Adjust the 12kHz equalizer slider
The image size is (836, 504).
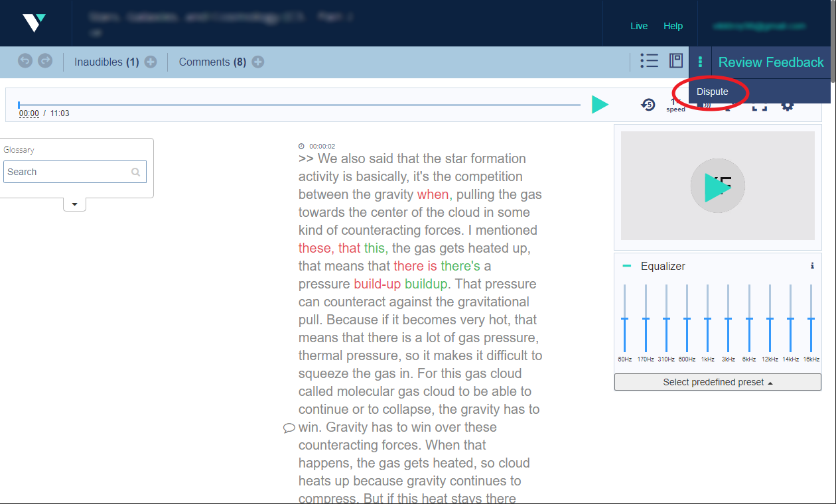click(x=770, y=319)
